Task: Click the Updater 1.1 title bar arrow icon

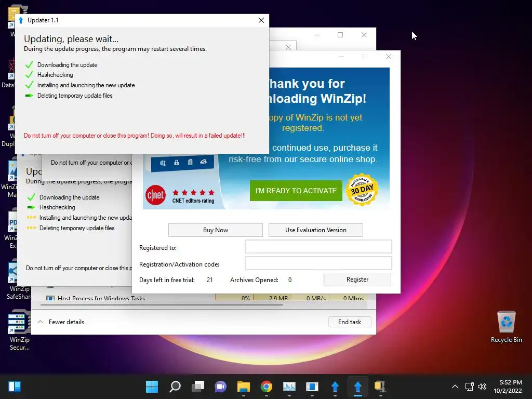Action: pos(21,20)
